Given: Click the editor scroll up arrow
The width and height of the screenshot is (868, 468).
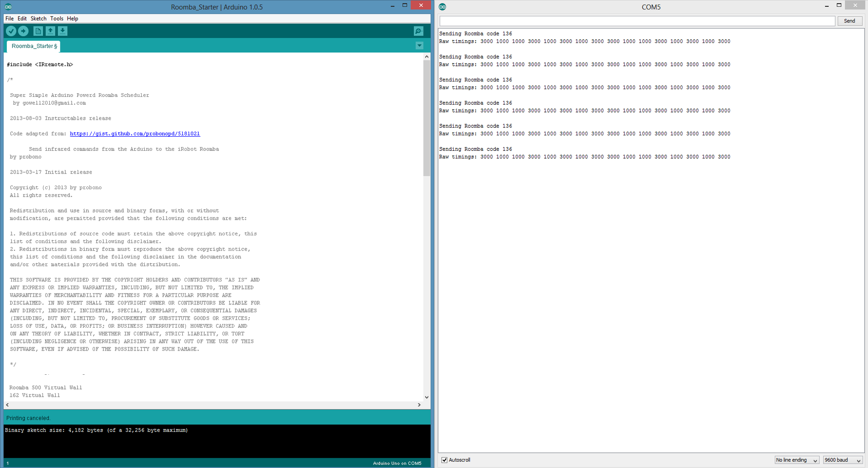Looking at the screenshot, I should [427, 57].
